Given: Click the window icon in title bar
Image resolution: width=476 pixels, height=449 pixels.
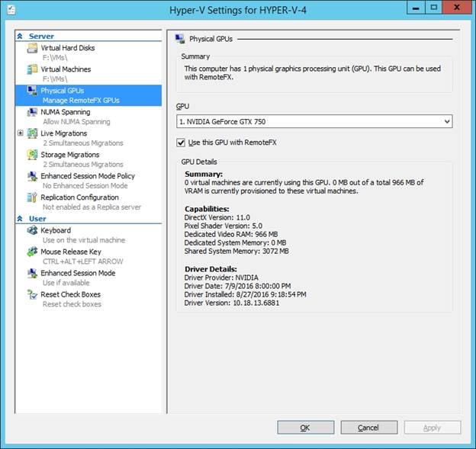Looking at the screenshot, I should coord(11,10).
